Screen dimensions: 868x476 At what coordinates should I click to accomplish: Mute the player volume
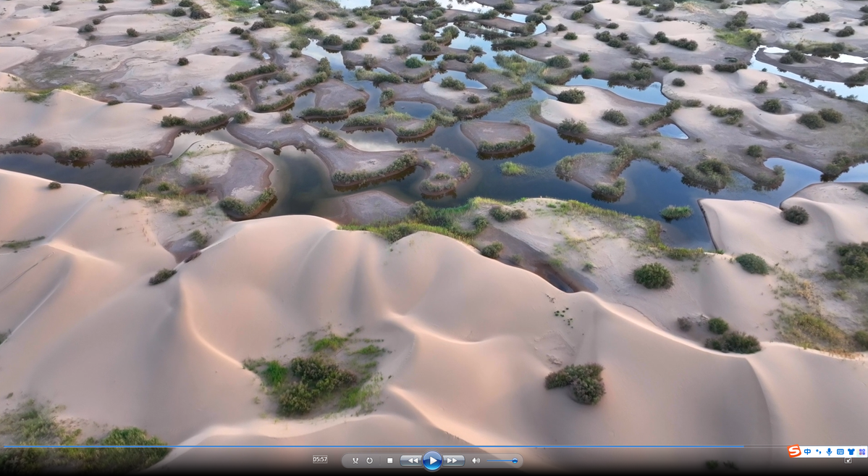(476, 460)
